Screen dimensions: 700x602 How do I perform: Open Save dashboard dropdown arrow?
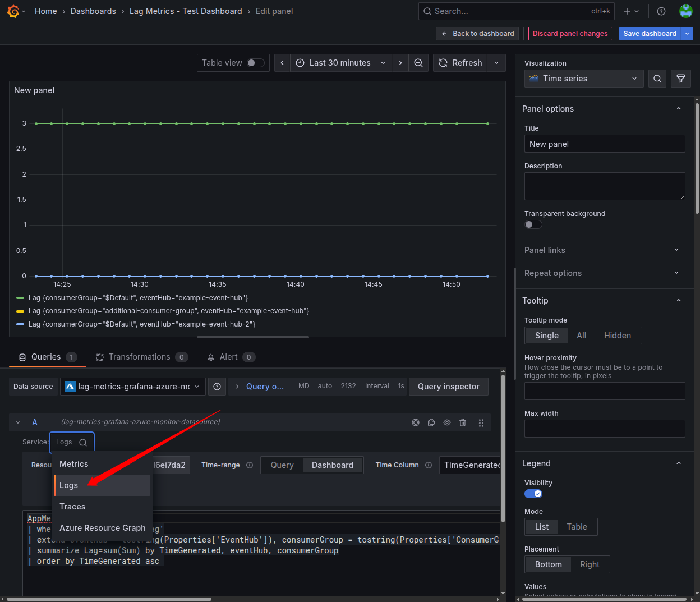coord(687,34)
